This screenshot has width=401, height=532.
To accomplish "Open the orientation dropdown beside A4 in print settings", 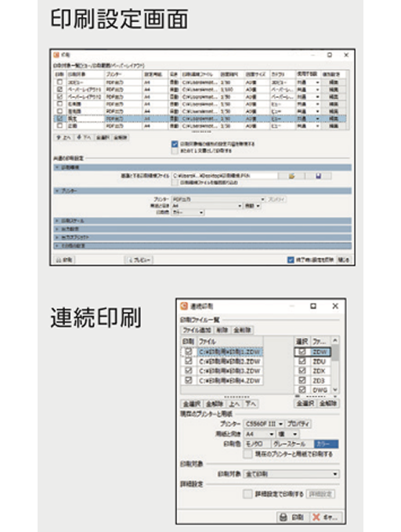I will (252, 206).
